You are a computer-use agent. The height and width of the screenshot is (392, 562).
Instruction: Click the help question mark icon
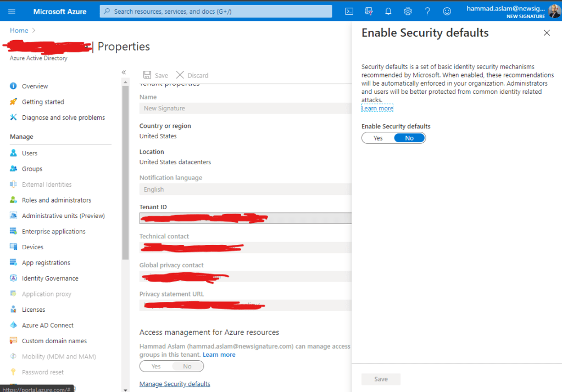coord(427,11)
